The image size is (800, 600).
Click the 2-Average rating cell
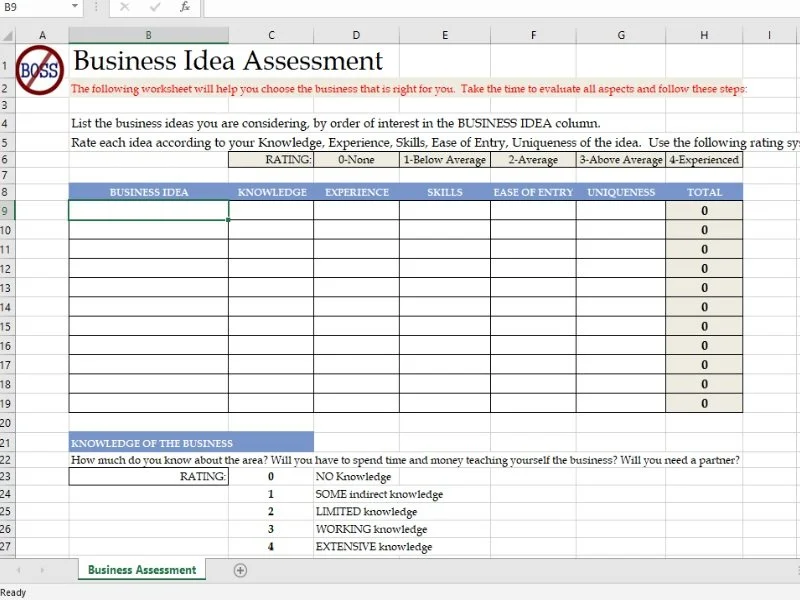(533, 160)
